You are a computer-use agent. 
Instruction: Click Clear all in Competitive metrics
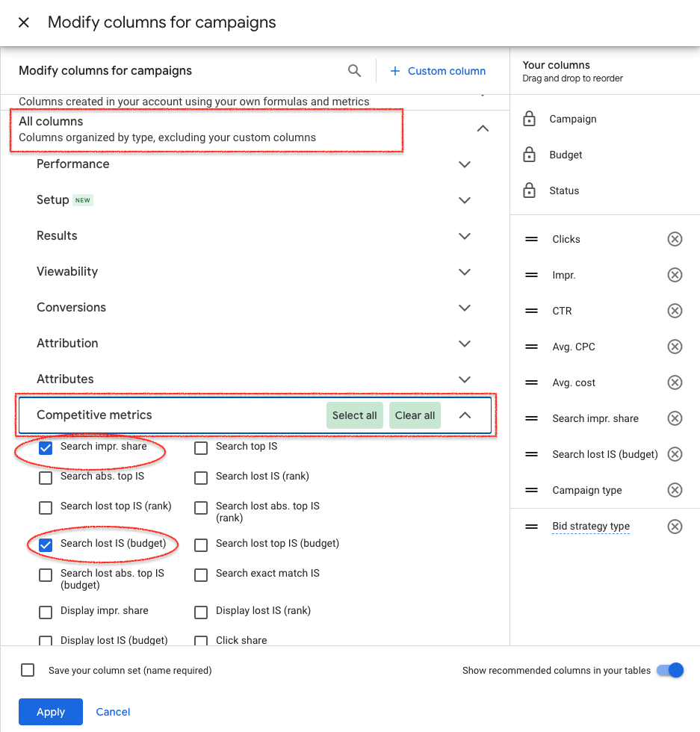(415, 415)
